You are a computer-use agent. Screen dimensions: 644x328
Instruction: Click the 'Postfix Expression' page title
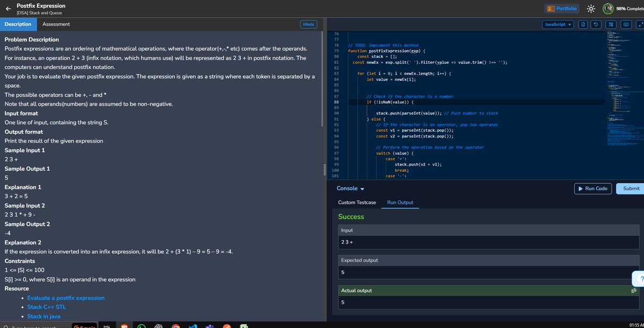coord(41,5)
